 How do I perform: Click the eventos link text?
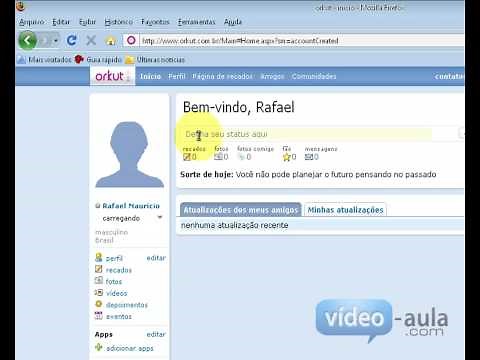click(119, 316)
